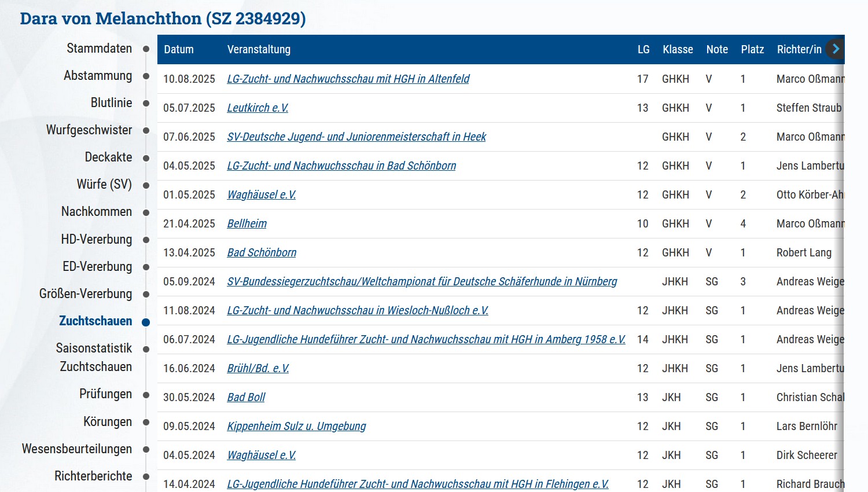Select Blutlinie in the side navigation
The height and width of the screenshot is (492, 868).
tap(111, 103)
